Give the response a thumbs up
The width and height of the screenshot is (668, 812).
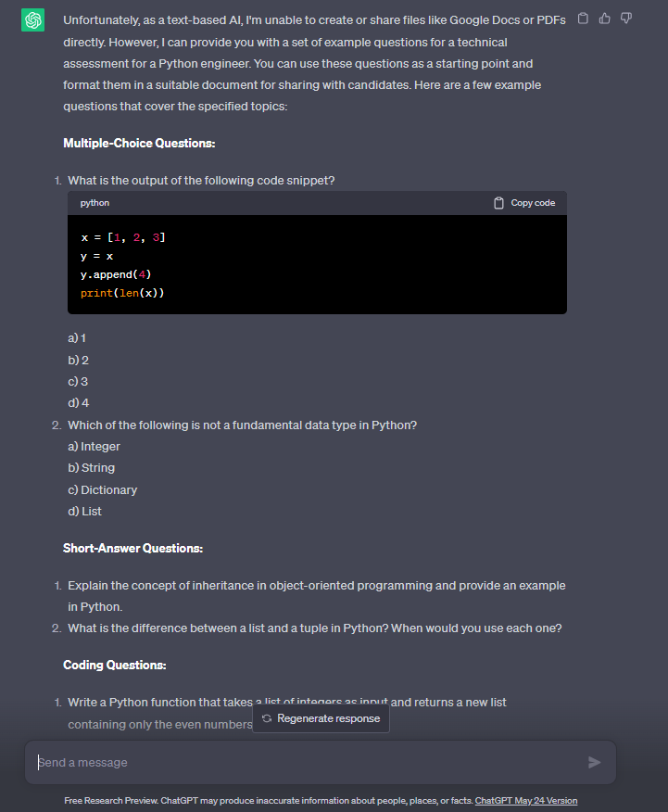[x=604, y=19]
